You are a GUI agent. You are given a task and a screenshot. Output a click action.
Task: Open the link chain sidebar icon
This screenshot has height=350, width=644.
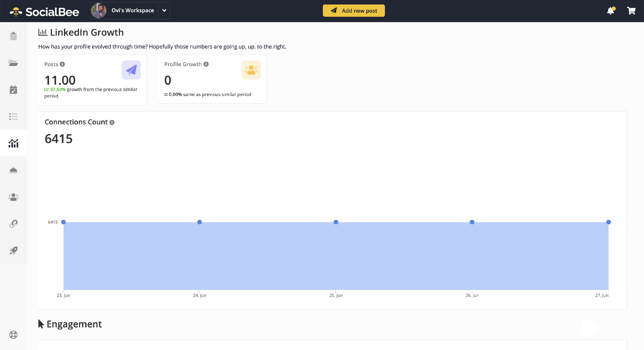(x=13, y=224)
